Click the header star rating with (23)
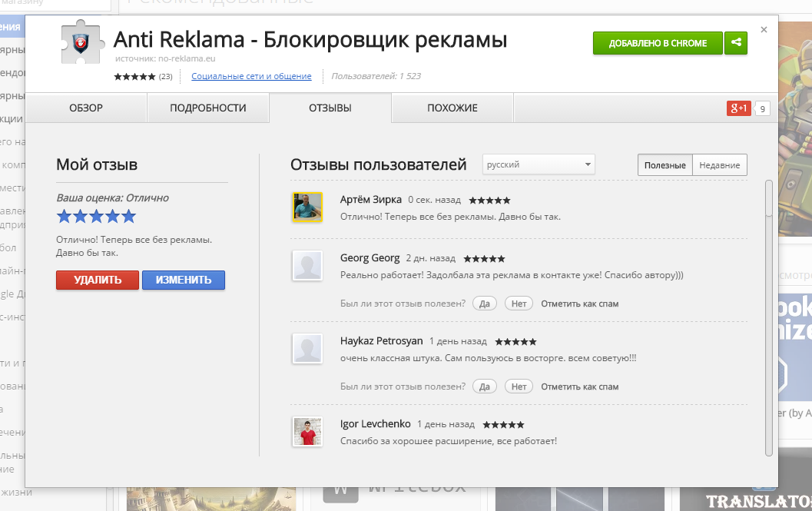Image resolution: width=812 pixels, height=511 pixels. (143, 77)
